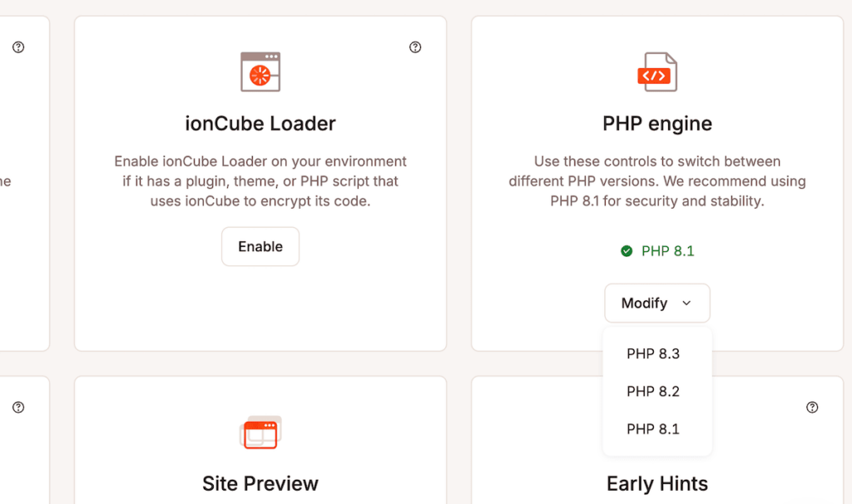Choose PHP 8.1 in the dropdown menu
The height and width of the screenshot is (504, 852).
point(652,428)
